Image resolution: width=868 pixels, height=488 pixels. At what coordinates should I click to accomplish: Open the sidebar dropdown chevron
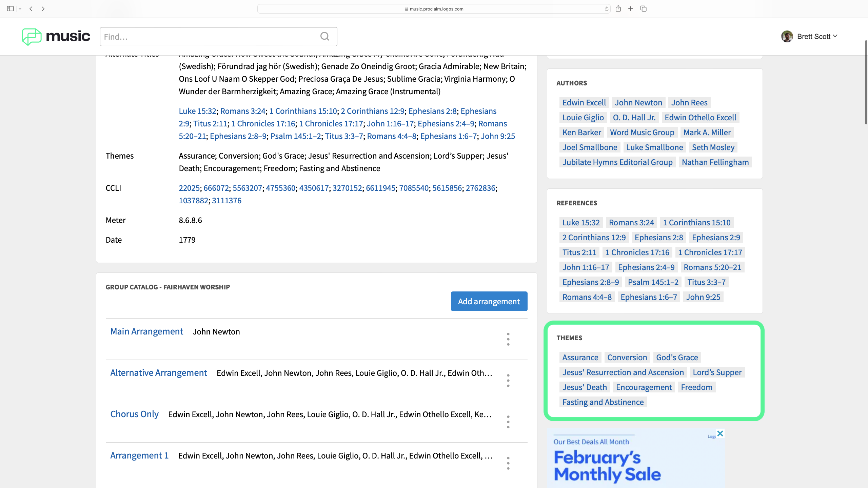click(x=20, y=9)
